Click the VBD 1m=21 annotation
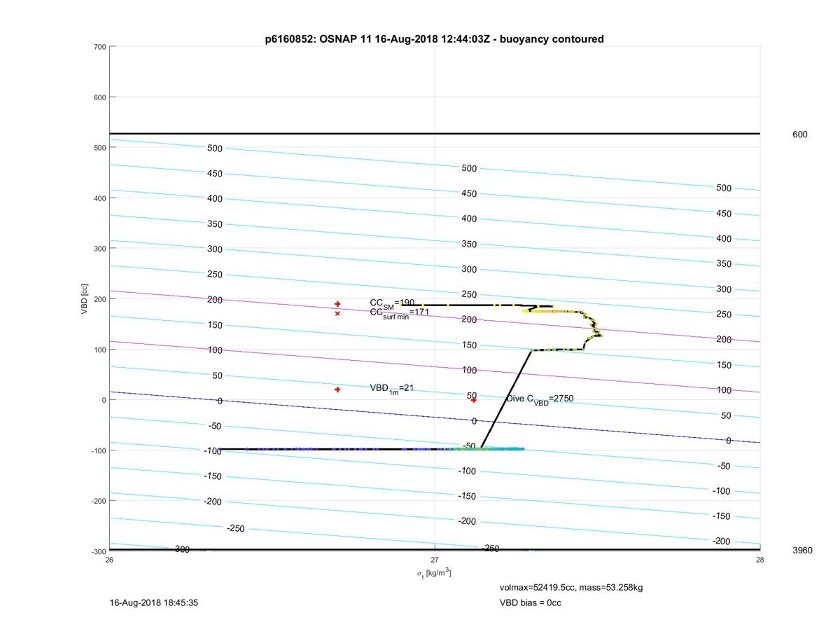The height and width of the screenshot is (620, 840). coord(391,388)
